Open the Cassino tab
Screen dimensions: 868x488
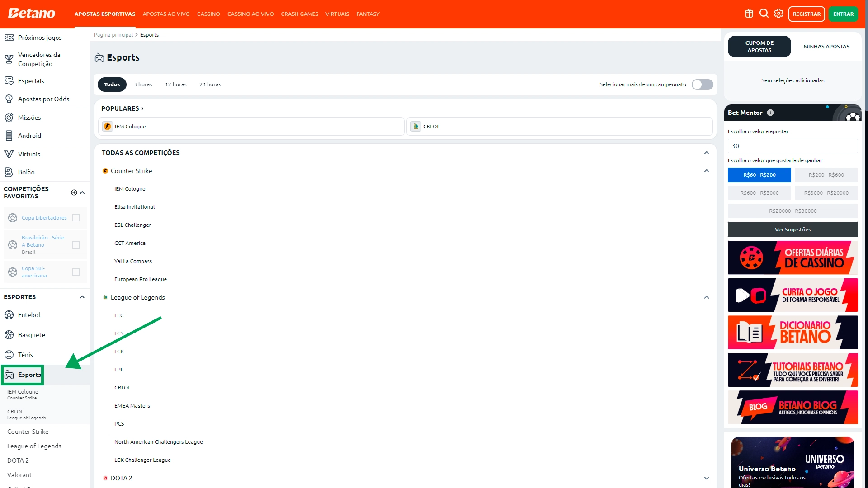208,14
